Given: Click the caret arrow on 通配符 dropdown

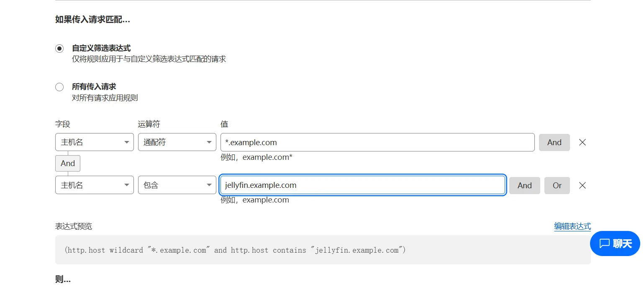Looking at the screenshot, I should (x=209, y=142).
